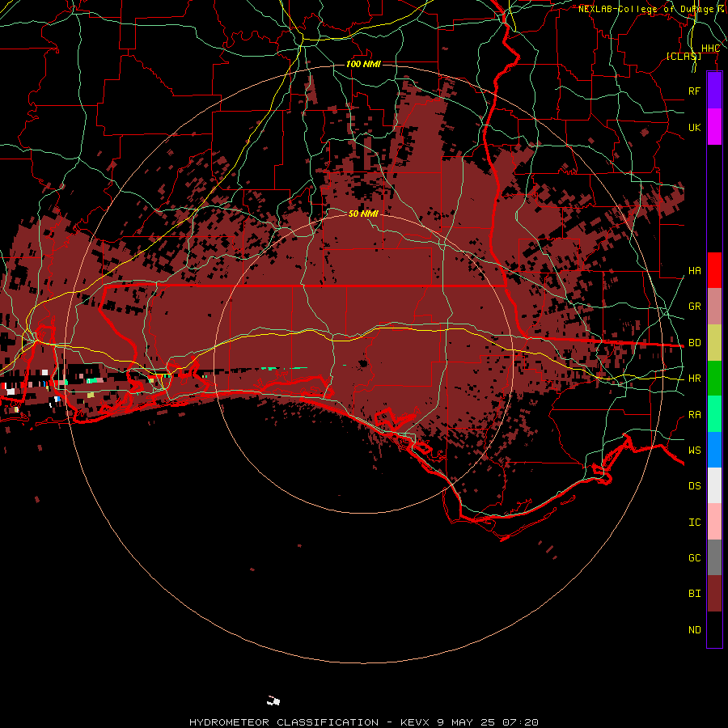Click the BD legend label
728x728 pixels.
pyautogui.click(x=694, y=343)
